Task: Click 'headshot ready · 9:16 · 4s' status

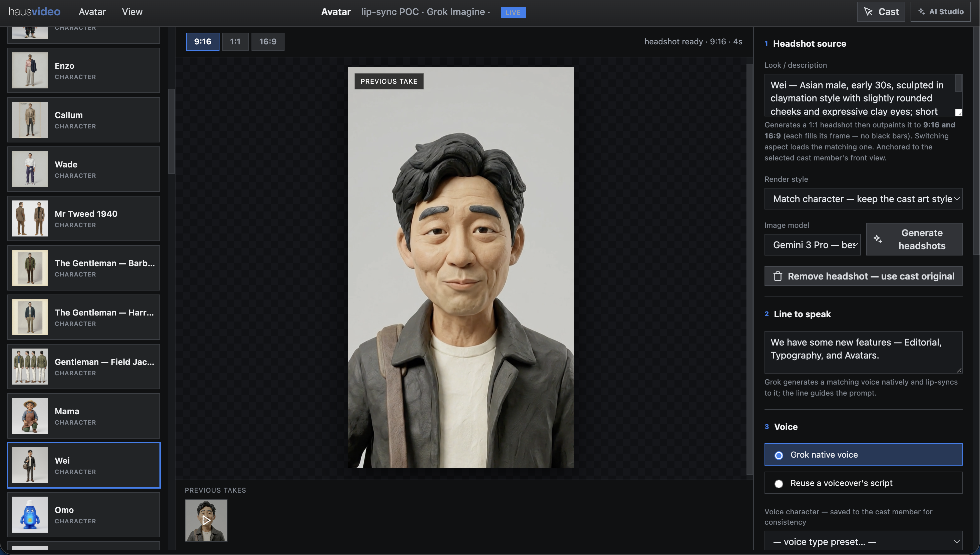Action: coord(693,42)
